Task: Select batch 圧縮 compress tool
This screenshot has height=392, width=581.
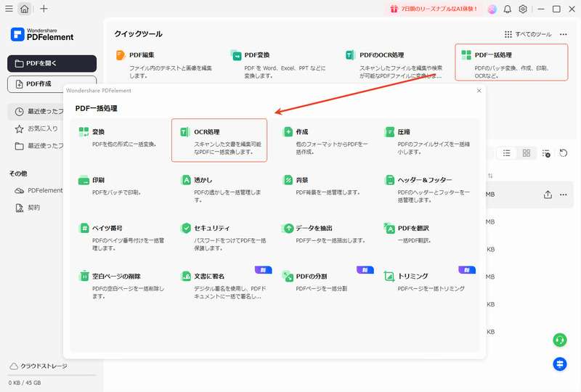Action: point(428,140)
